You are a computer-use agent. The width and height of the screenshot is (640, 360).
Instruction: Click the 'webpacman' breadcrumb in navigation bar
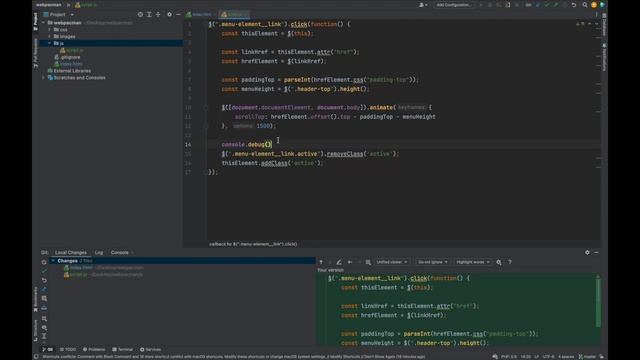coord(48,5)
